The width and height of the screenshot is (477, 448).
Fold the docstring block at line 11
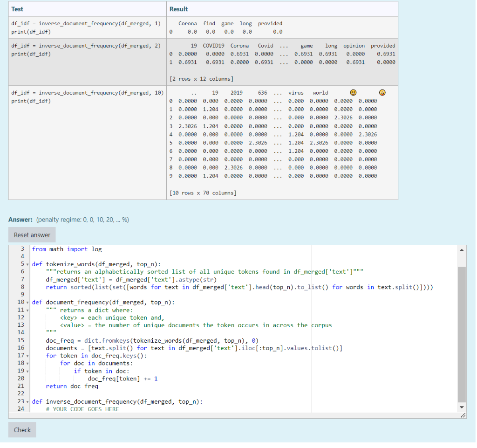tap(28, 310)
